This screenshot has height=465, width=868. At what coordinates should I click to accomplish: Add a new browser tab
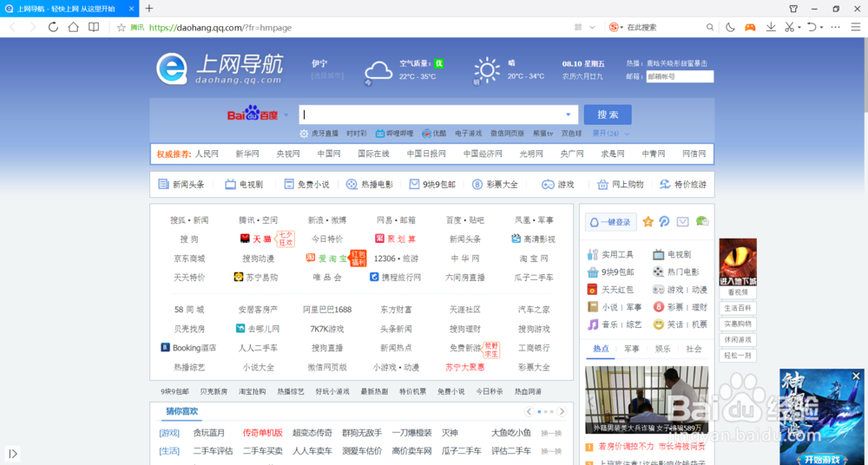click(149, 9)
